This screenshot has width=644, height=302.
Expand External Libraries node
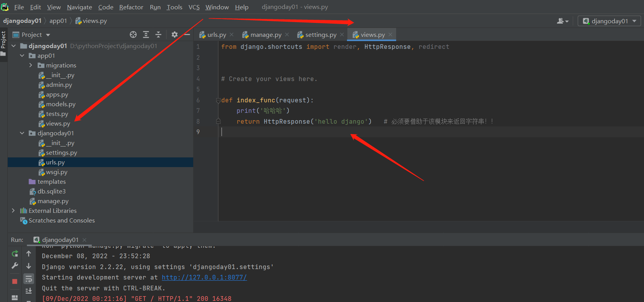(14, 211)
